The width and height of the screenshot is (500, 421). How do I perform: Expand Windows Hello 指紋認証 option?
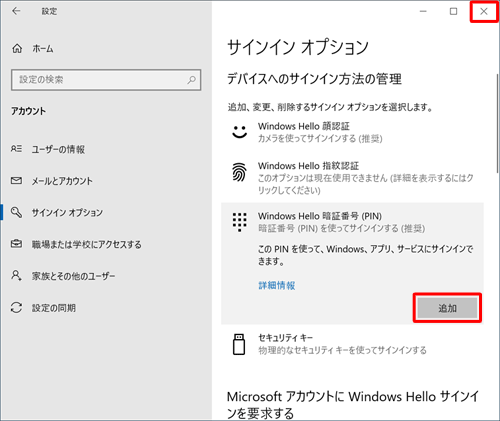352,178
